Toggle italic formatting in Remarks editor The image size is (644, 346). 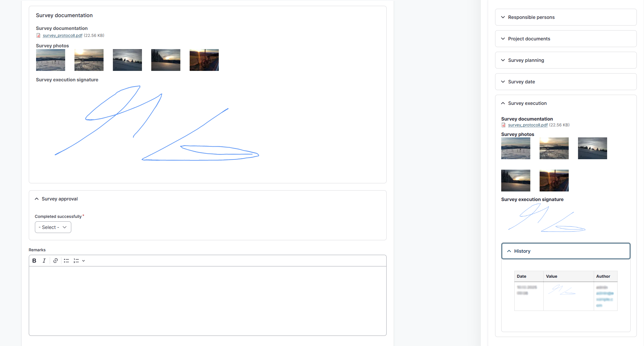pyautogui.click(x=44, y=261)
